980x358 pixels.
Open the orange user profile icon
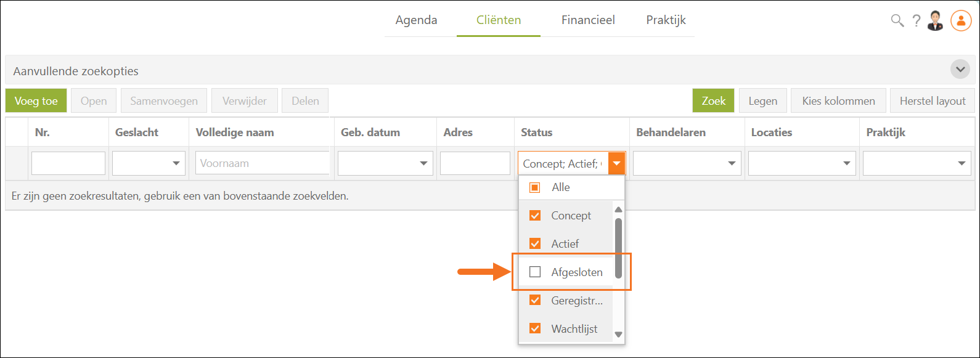pyautogui.click(x=960, y=20)
